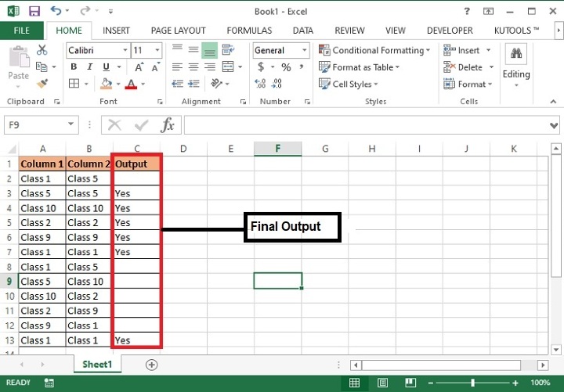Collapse the ribbon with the up caret

(553, 102)
